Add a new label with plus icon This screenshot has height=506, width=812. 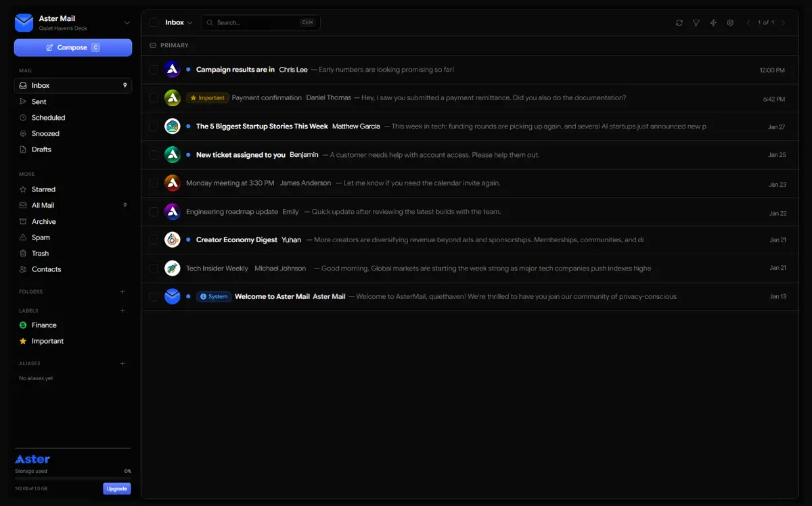(x=122, y=310)
